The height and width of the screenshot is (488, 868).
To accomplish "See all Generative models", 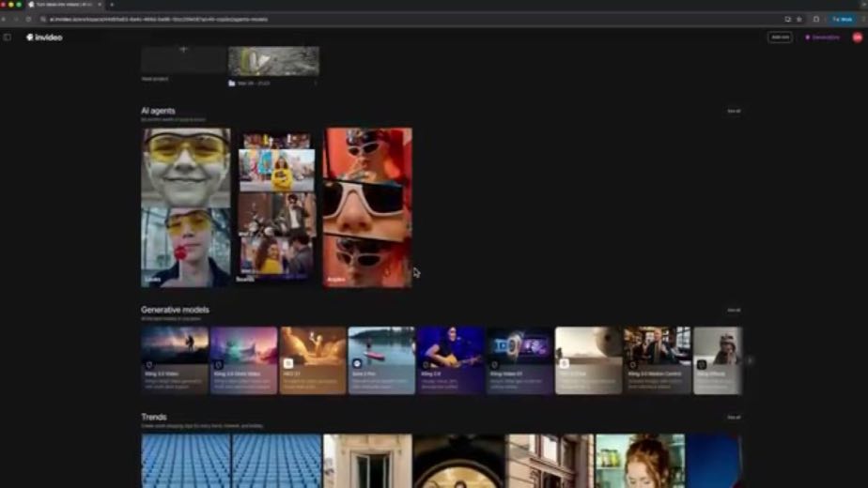I will click(734, 310).
